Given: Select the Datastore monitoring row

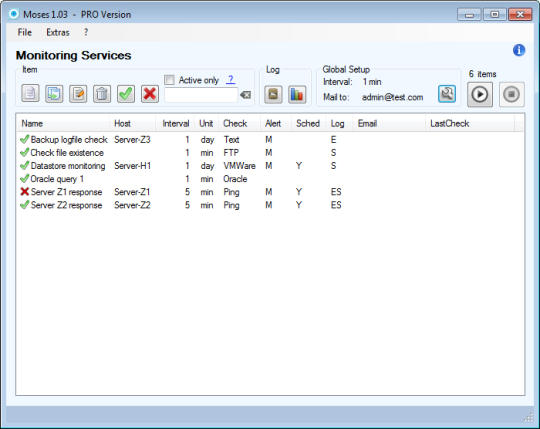Looking at the screenshot, I should pos(270,166).
